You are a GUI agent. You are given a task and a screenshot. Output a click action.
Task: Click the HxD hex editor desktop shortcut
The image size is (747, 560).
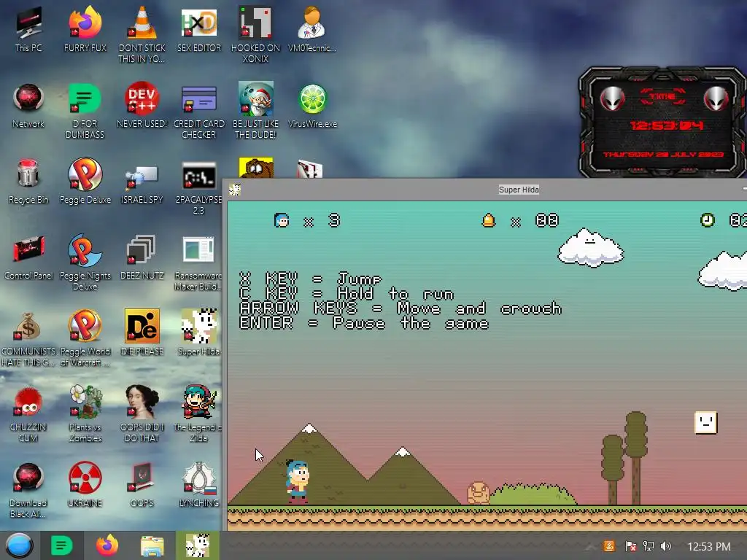(x=199, y=29)
